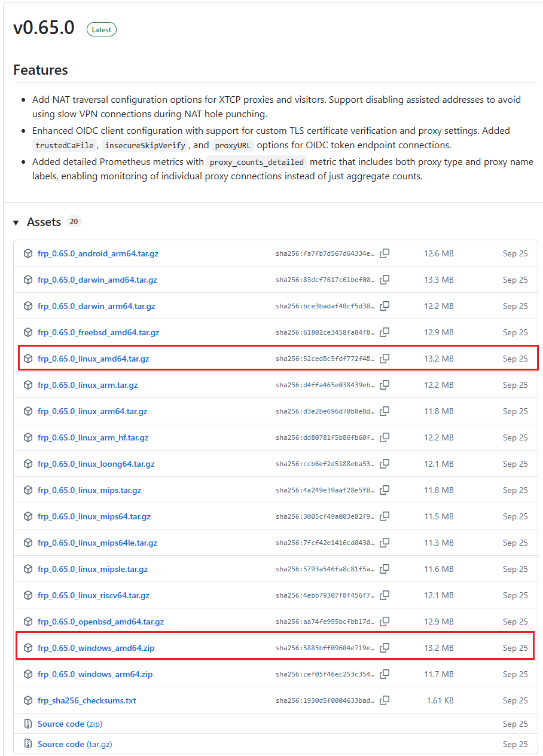Click the Latest release badge
This screenshot has height=756, width=543.
pyautogui.click(x=102, y=29)
